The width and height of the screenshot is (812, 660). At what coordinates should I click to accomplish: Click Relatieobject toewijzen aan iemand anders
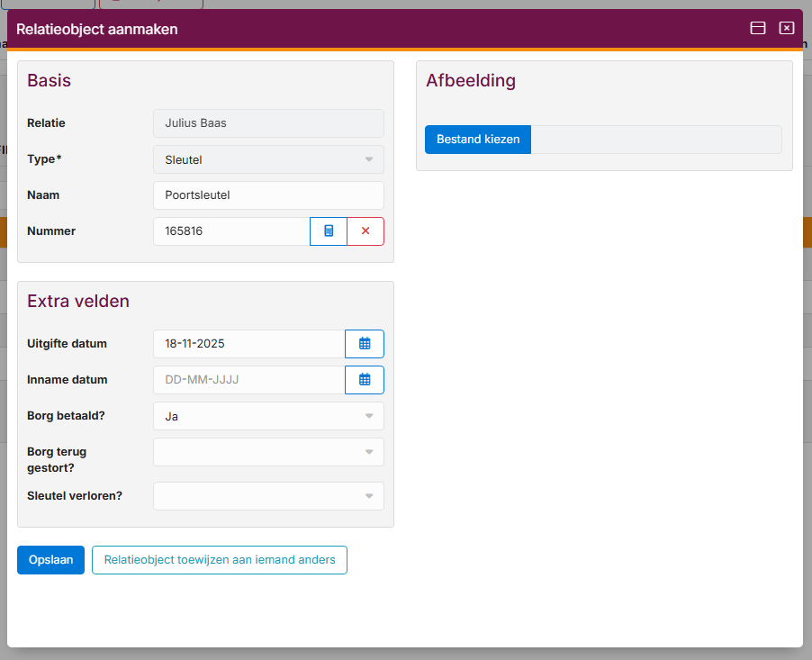tap(220, 560)
